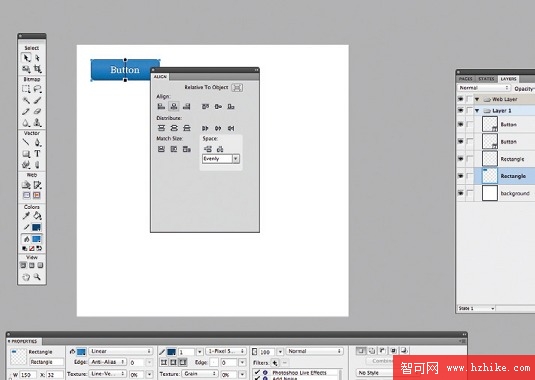This screenshot has height=380, width=535.
Task: Select the Lasso tool
Action: (x=37, y=89)
